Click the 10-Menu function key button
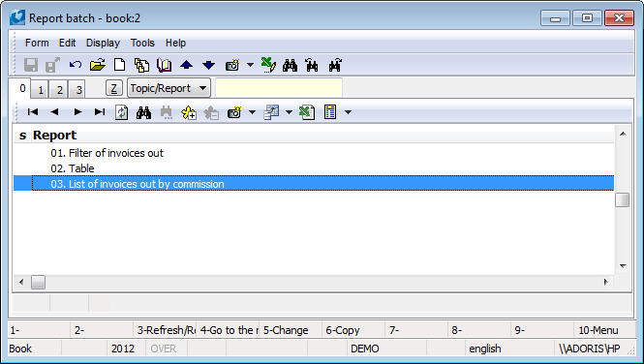This screenshot has height=364, width=644. click(603, 330)
